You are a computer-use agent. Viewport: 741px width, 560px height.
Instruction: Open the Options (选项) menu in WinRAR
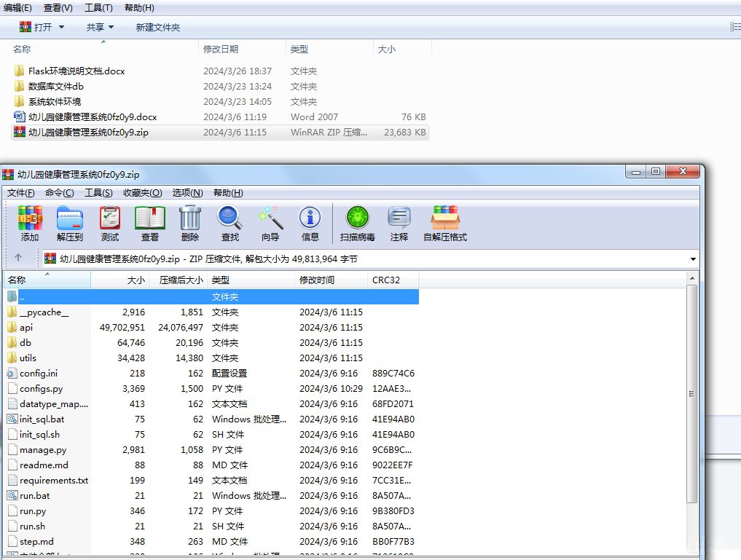point(187,193)
